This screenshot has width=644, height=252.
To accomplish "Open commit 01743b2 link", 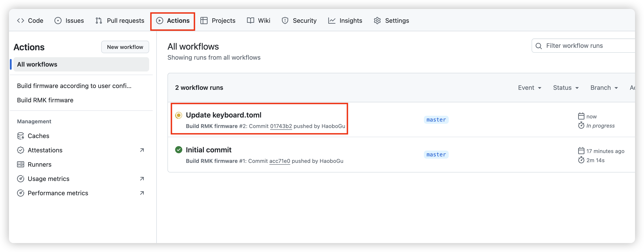I will (x=281, y=126).
